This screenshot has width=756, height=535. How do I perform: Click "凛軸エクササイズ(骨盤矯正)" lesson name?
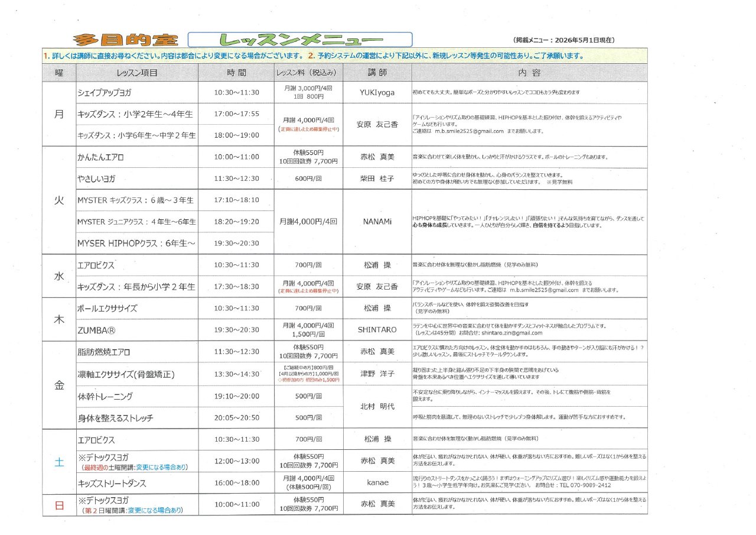pyautogui.click(x=126, y=375)
